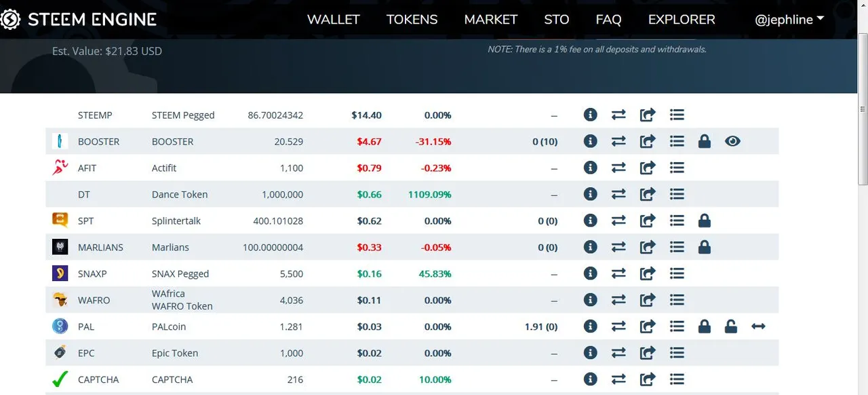
Task: Click delegate double-arrow icon in PAL row
Action: click(758, 326)
